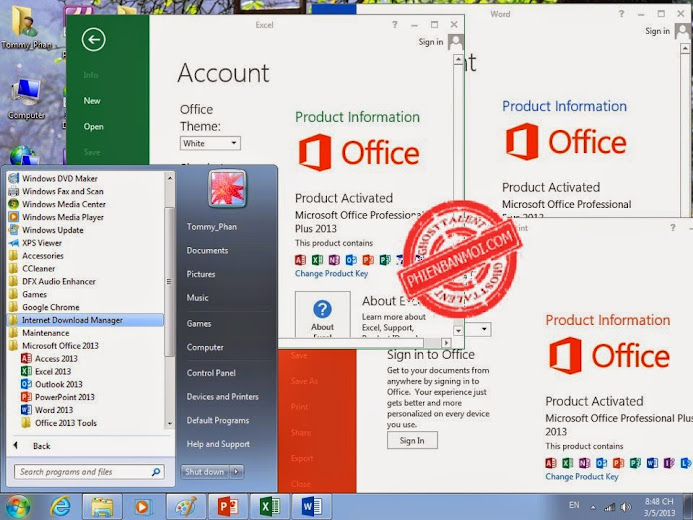
Task: Click Publisher icon in Excel's product contents row
Action: [385, 260]
